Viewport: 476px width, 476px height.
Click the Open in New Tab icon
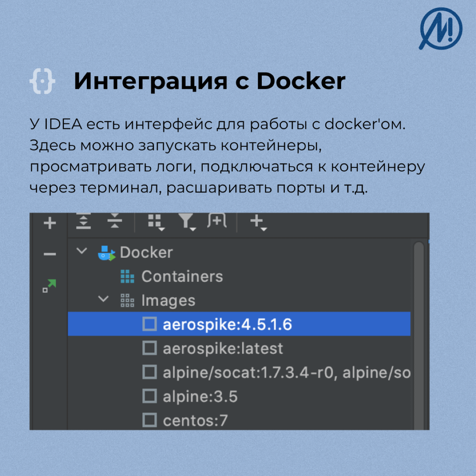tap(217, 221)
